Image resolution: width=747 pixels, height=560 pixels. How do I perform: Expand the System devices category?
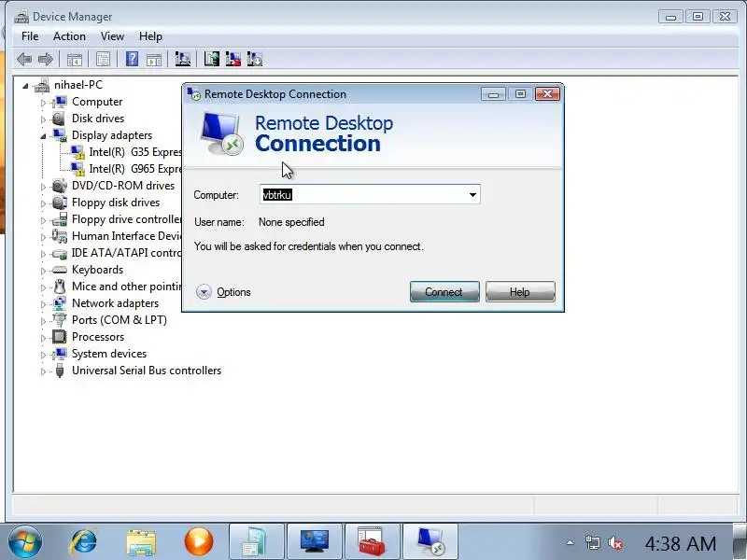click(43, 355)
